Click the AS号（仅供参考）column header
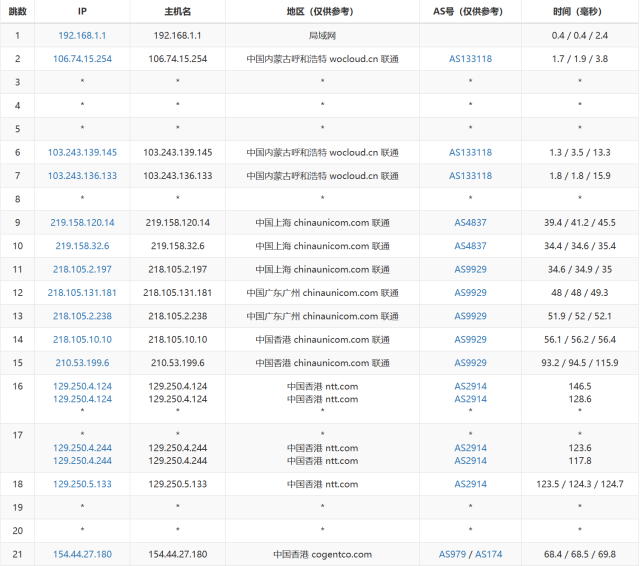The image size is (640, 566). click(x=470, y=11)
